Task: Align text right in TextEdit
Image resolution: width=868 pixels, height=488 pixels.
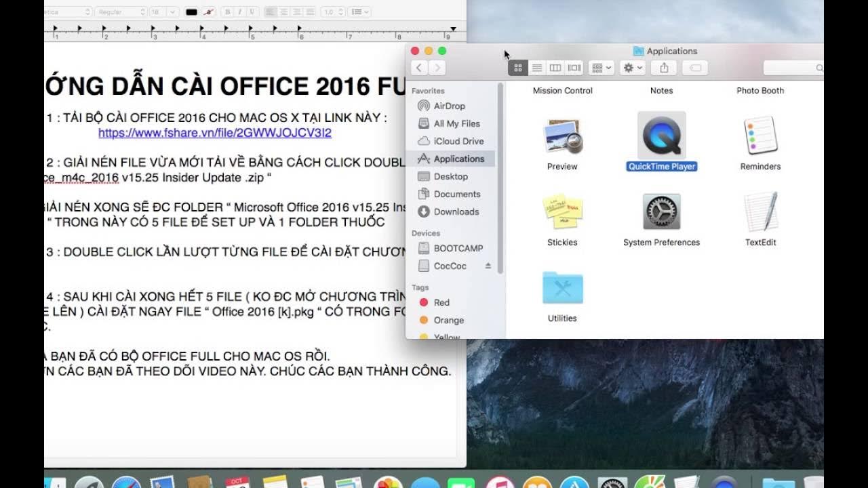Action: 296,12
